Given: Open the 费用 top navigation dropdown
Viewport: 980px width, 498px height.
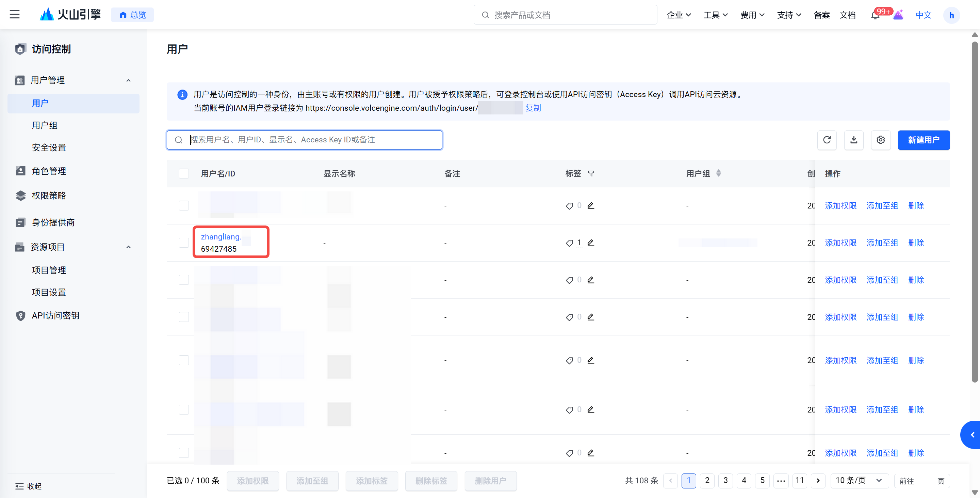Looking at the screenshot, I should (752, 15).
